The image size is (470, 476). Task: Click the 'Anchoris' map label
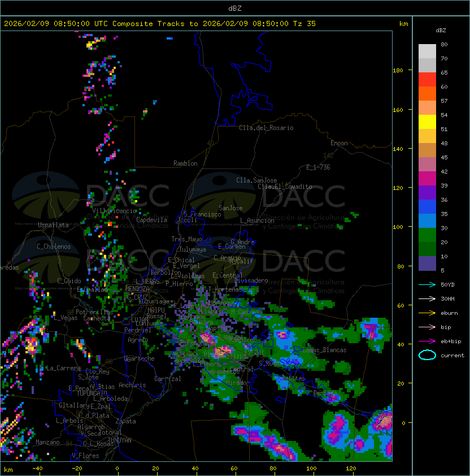(x=132, y=385)
